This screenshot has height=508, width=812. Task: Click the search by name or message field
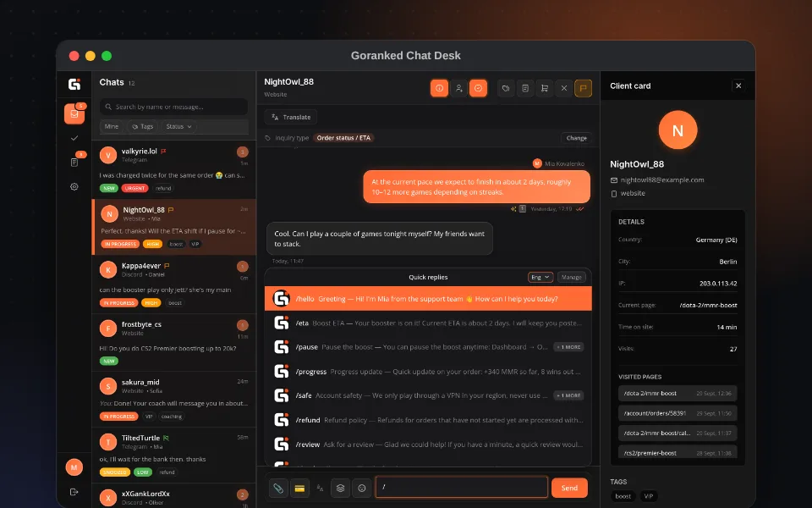pyautogui.click(x=174, y=107)
